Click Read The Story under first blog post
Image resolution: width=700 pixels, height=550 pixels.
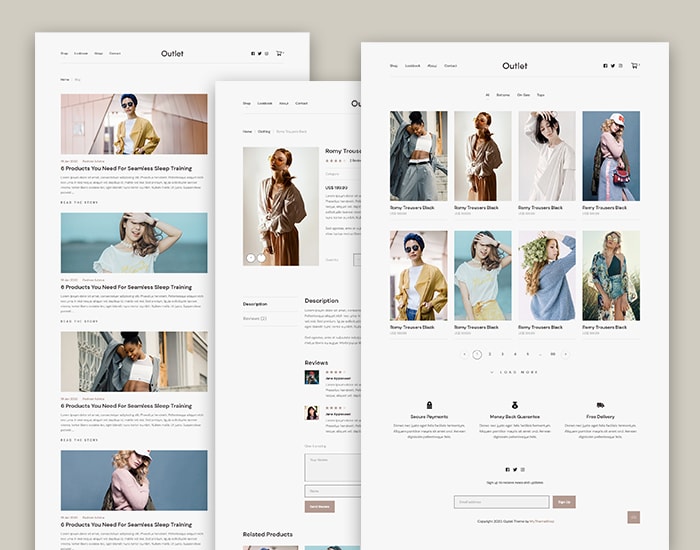[x=79, y=203]
